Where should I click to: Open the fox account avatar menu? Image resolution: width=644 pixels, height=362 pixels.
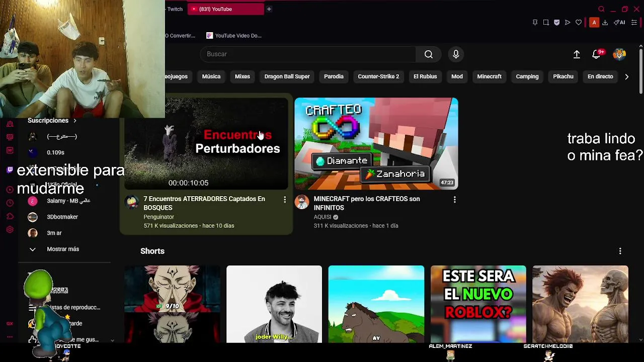coord(619,54)
